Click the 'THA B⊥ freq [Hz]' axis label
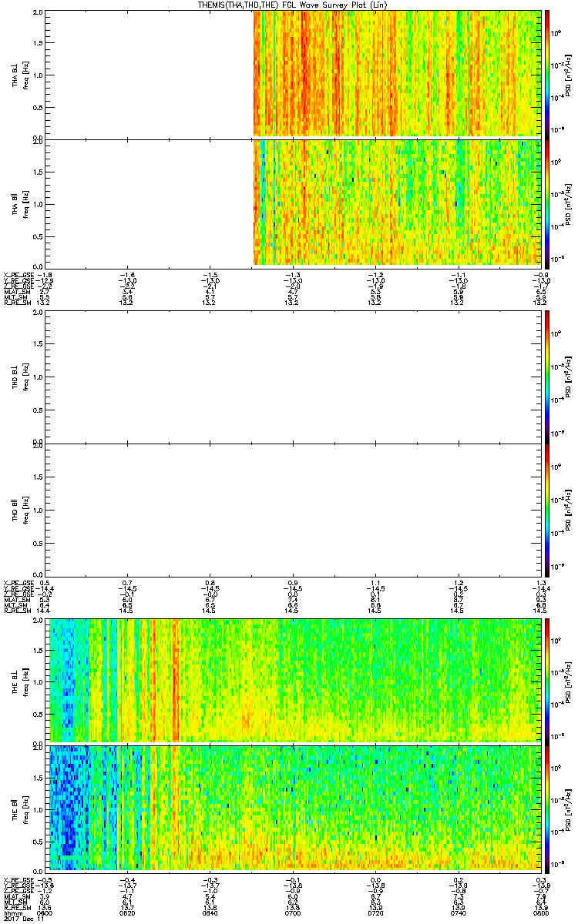Image resolution: width=578 pixels, height=924 pixels. [x=21, y=74]
